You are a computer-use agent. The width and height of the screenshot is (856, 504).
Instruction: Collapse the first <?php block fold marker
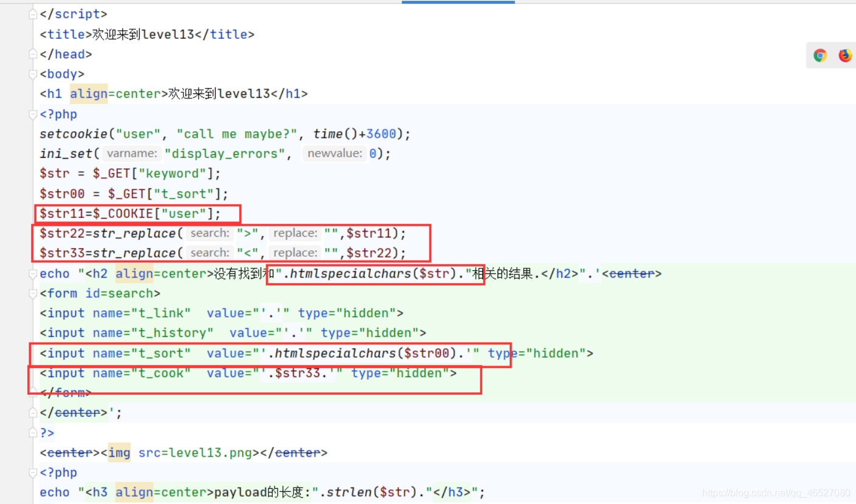[33, 114]
